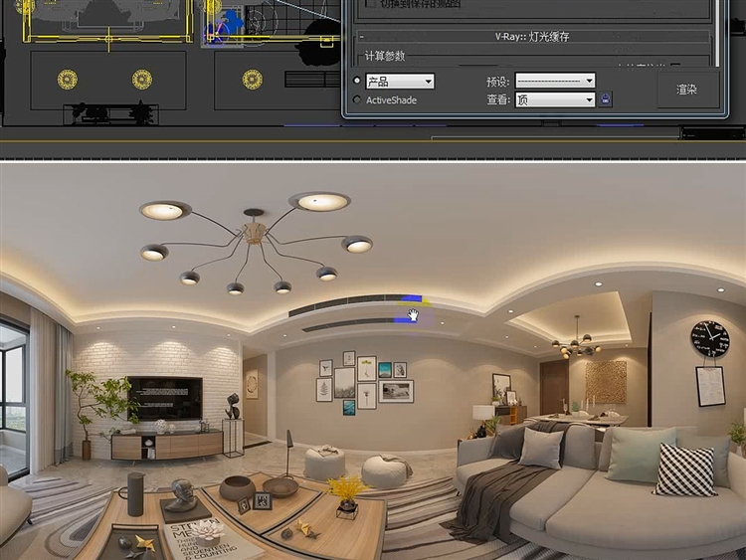Image resolution: width=746 pixels, height=560 pixels.
Task: Open the 查看 view dropdown showing 顶
Action: (555, 99)
